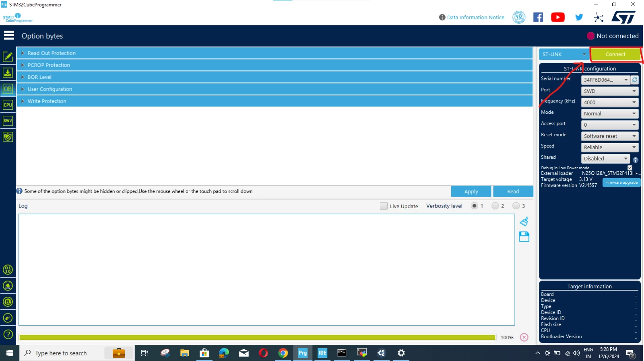Screen dimensions: 644x361
Task: Open the compass-style sidebar icon above help
Action: [x=8, y=318]
